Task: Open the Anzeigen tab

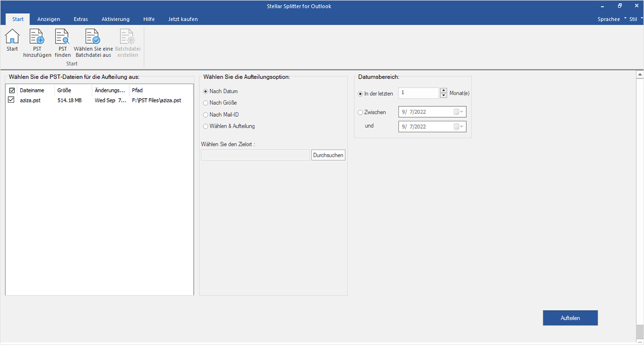Action: click(49, 19)
